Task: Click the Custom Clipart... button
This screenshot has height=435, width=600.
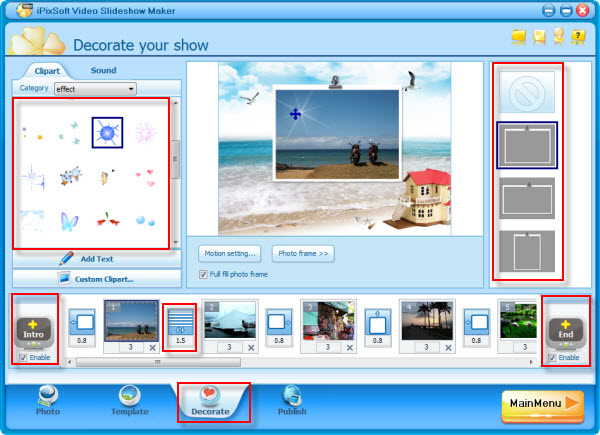Action: (97, 278)
